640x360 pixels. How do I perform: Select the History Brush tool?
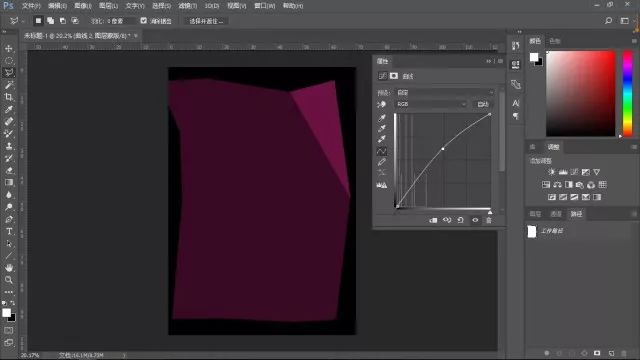pyautogui.click(x=9, y=158)
